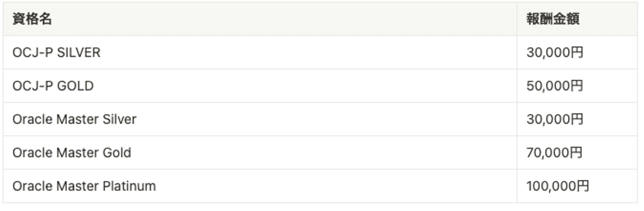Image resolution: width=644 pixels, height=211 pixels.
Task: Click Silver in Oracle Master Silver
Action: pyautogui.click(x=119, y=119)
